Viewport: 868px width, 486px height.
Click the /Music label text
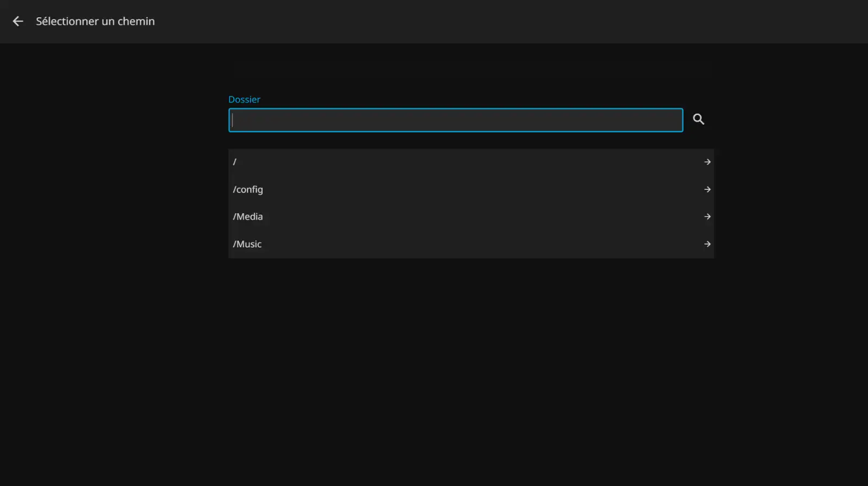(x=247, y=244)
